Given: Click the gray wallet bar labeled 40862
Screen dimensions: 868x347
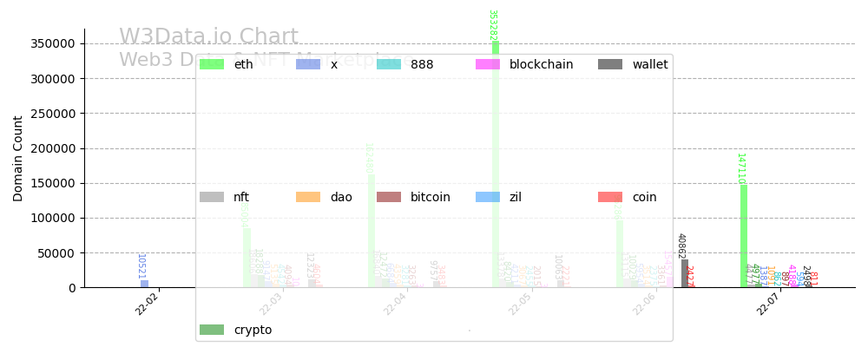Looking at the screenshot, I should [x=685, y=273].
